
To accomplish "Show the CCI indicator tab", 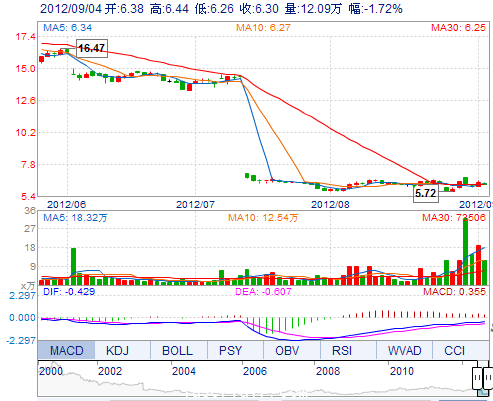I will 461,350.
